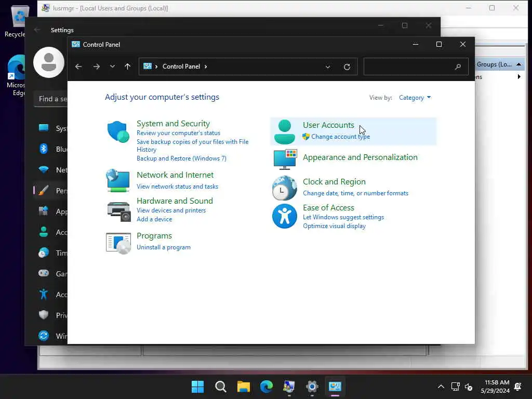Click View devices and printers link
Image resolution: width=532 pixels, height=399 pixels.
click(x=171, y=210)
